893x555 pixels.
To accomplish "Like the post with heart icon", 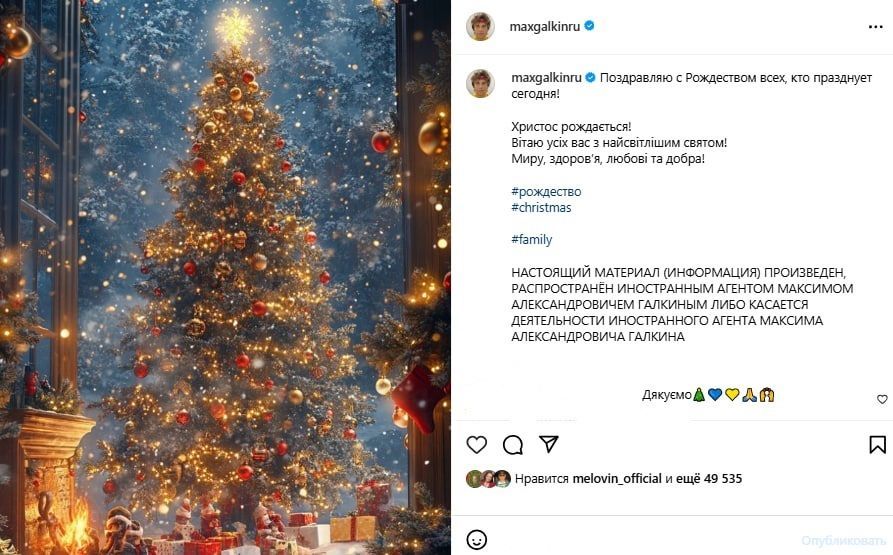I will tap(477, 445).
